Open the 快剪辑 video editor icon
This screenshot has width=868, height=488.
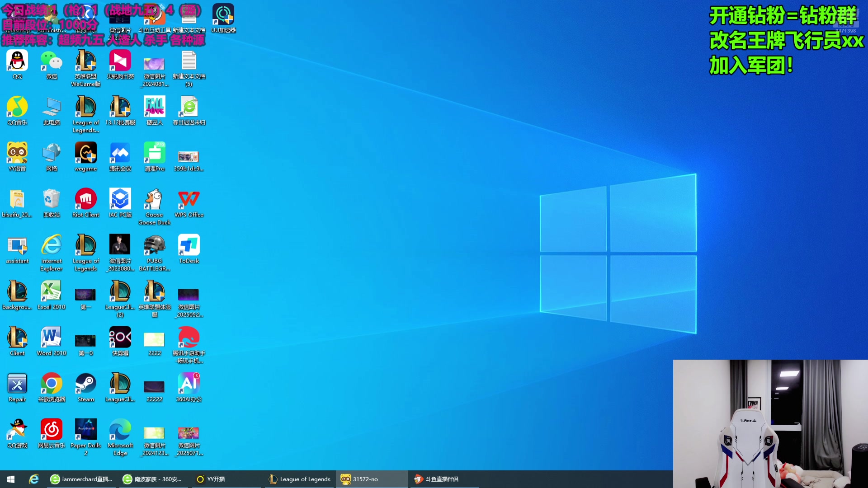click(120, 341)
